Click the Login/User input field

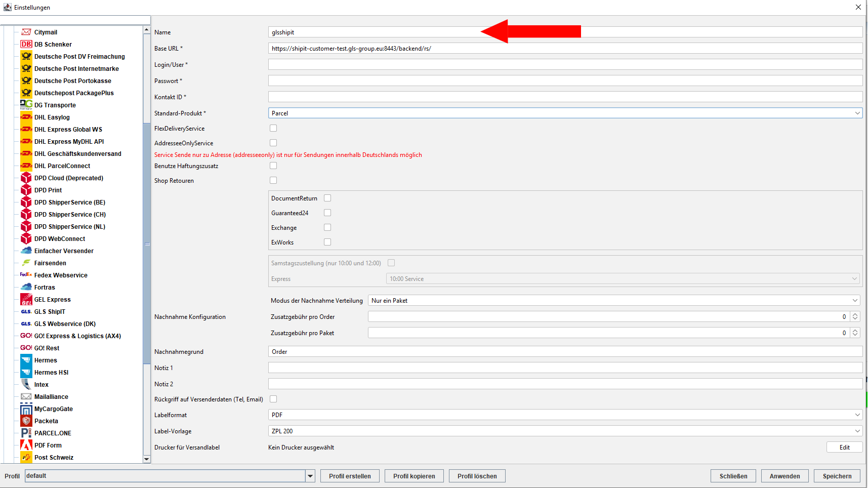565,64
